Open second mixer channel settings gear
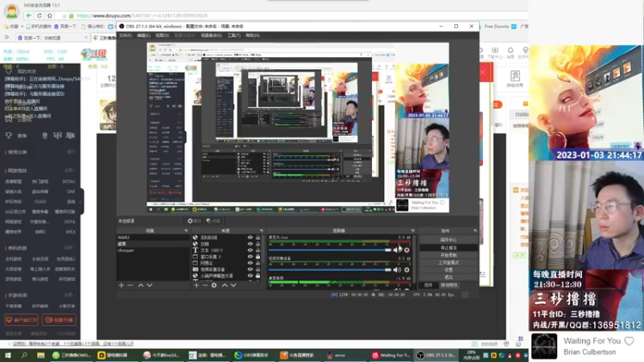 tap(407, 269)
